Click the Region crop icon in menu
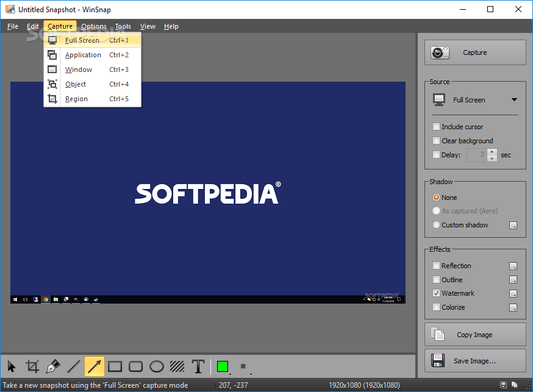533x392 pixels. 52,99
